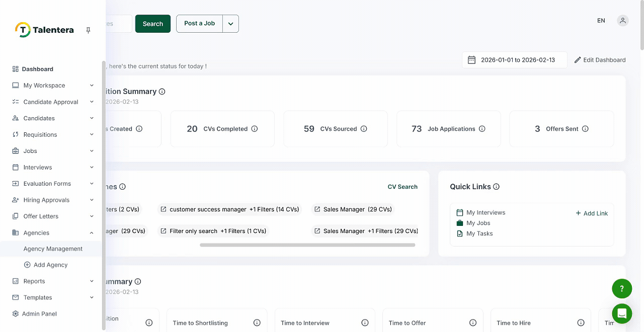
Task: Click the info icon next to Offers Sent
Action: pyautogui.click(x=585, y=128)
